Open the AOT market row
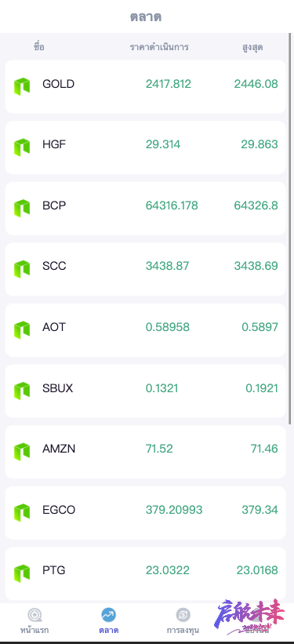The width and height of the screenshot is (294, 644). [145, 329]
